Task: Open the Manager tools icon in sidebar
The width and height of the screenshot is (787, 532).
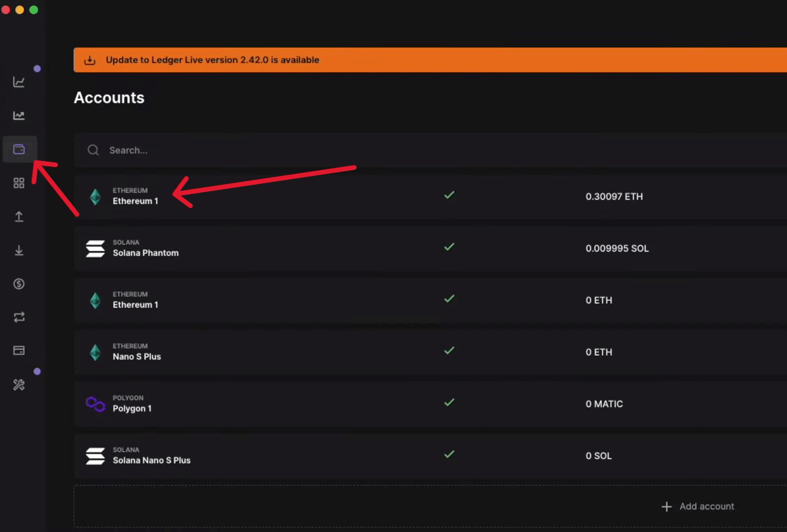Action: [19, 385]
